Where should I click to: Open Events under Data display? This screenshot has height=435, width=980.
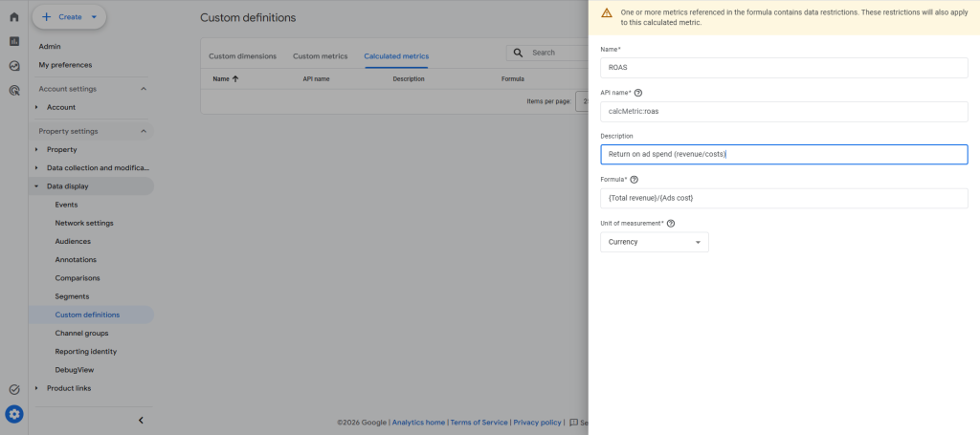tap(66, 205)
